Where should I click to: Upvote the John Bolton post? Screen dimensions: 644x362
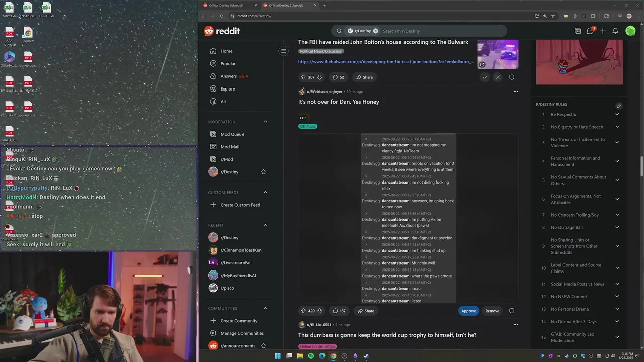pyautogui.click(x=303, y=77)
